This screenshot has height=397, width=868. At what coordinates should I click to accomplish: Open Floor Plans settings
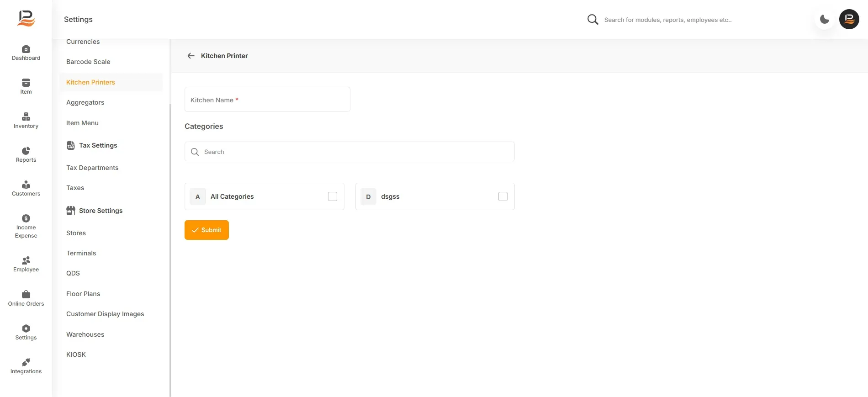83,294
